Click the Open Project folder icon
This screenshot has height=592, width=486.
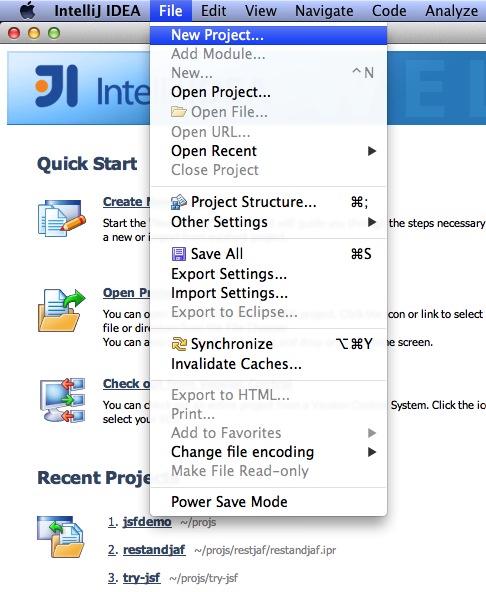[61, 310]
